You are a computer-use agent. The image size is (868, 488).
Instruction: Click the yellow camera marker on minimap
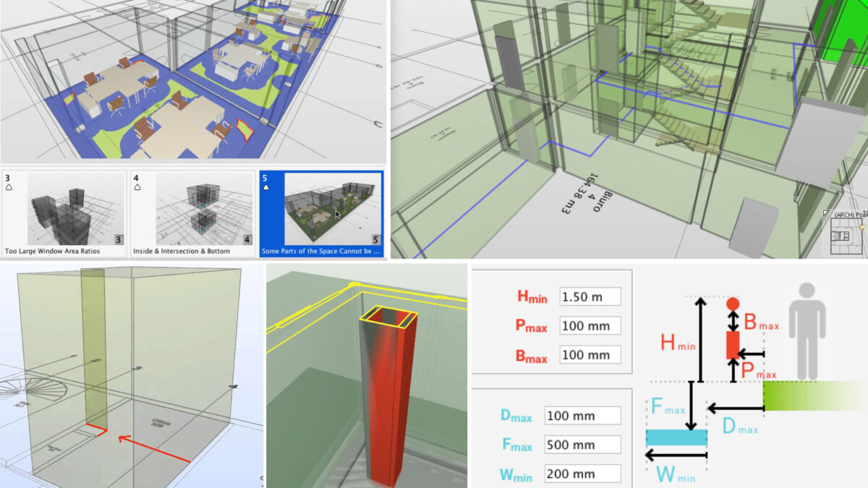click(x=864, y=226)
